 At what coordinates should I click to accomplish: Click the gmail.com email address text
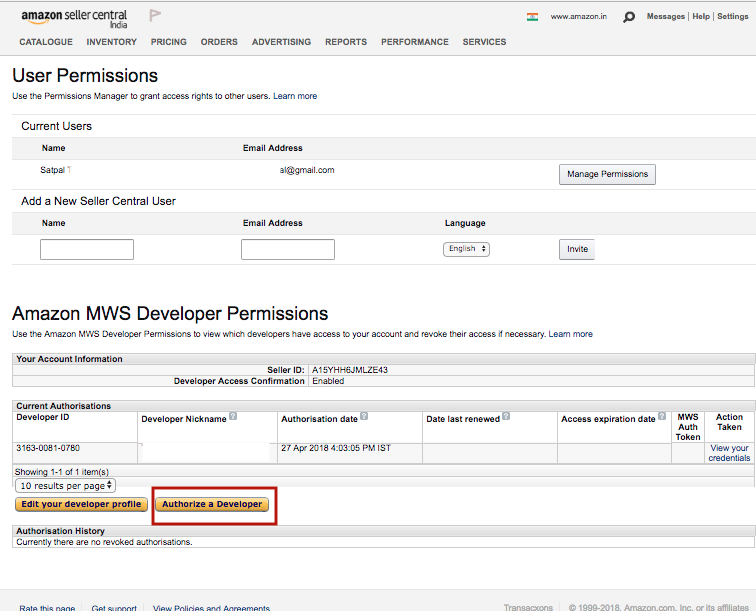[x=307, y=170]
